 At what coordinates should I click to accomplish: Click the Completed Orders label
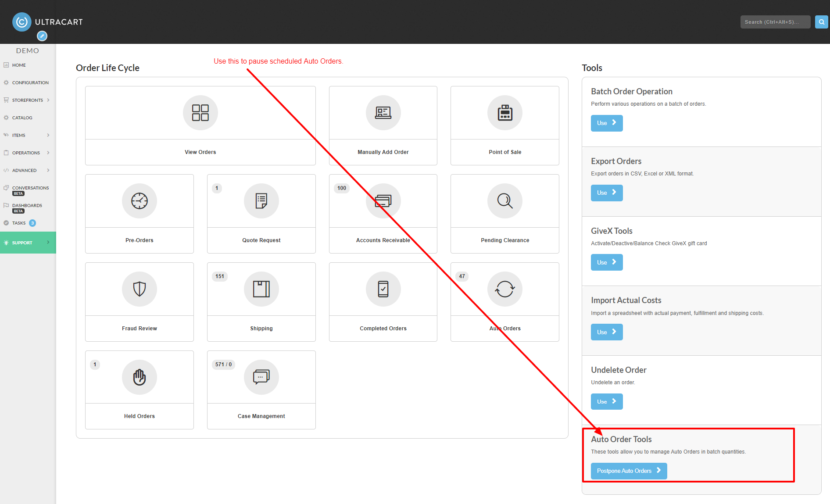[x=383, y=329]
